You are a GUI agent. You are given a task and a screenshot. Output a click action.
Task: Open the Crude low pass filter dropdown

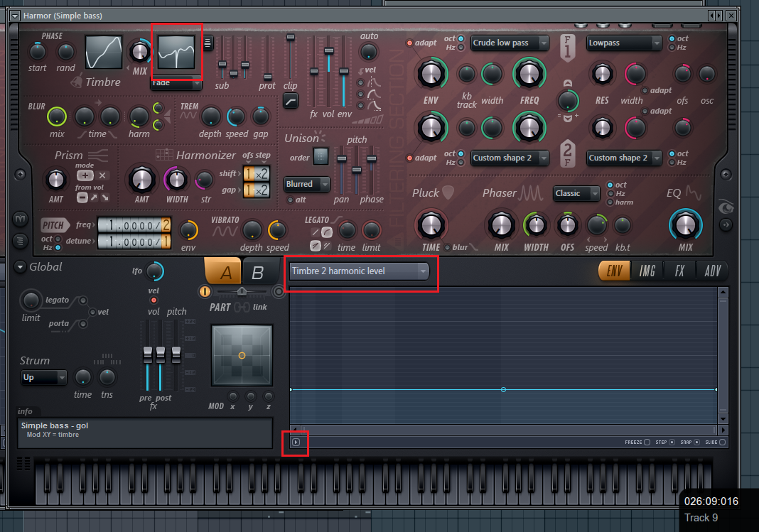[510, 43]
